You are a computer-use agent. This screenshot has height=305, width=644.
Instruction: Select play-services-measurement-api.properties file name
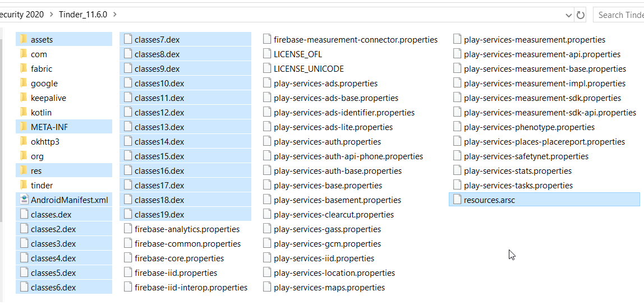[542, 54]
